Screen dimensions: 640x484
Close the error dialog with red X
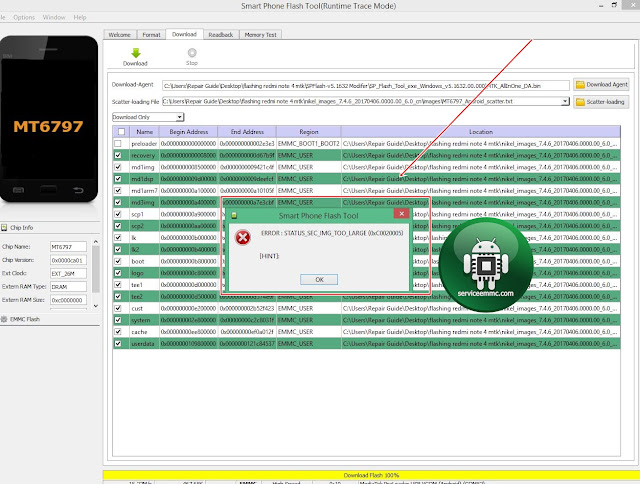[402, 213]
